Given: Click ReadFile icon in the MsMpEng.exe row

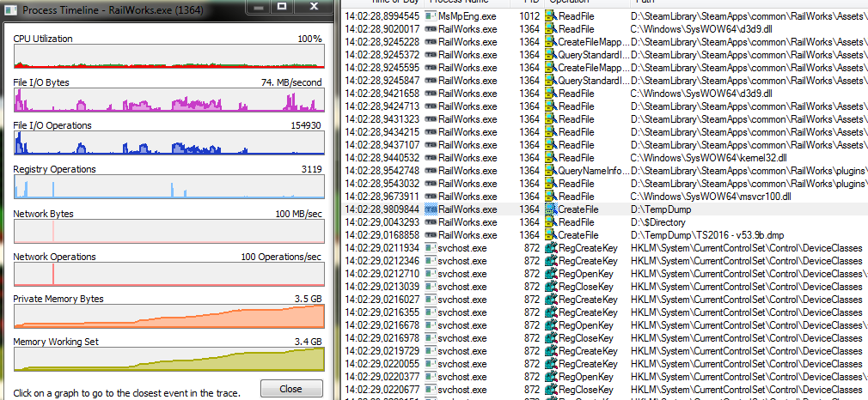Looking at the screenshot, I should [x=550, y=16].
